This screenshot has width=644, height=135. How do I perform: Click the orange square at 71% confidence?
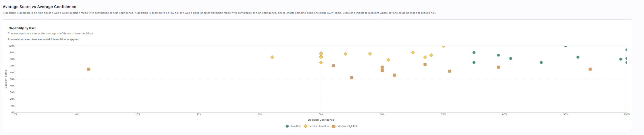tap(450, 71)
